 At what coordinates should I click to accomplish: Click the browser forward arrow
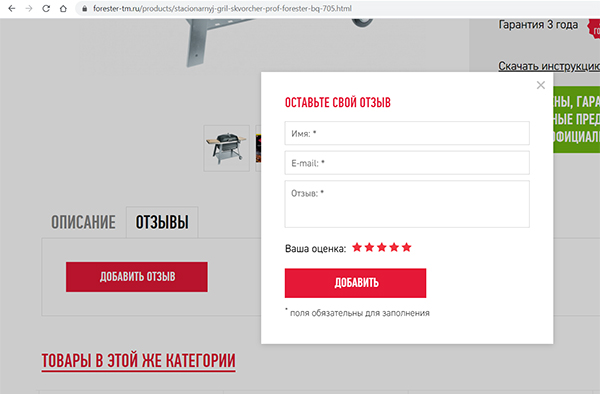click(29, 8)
